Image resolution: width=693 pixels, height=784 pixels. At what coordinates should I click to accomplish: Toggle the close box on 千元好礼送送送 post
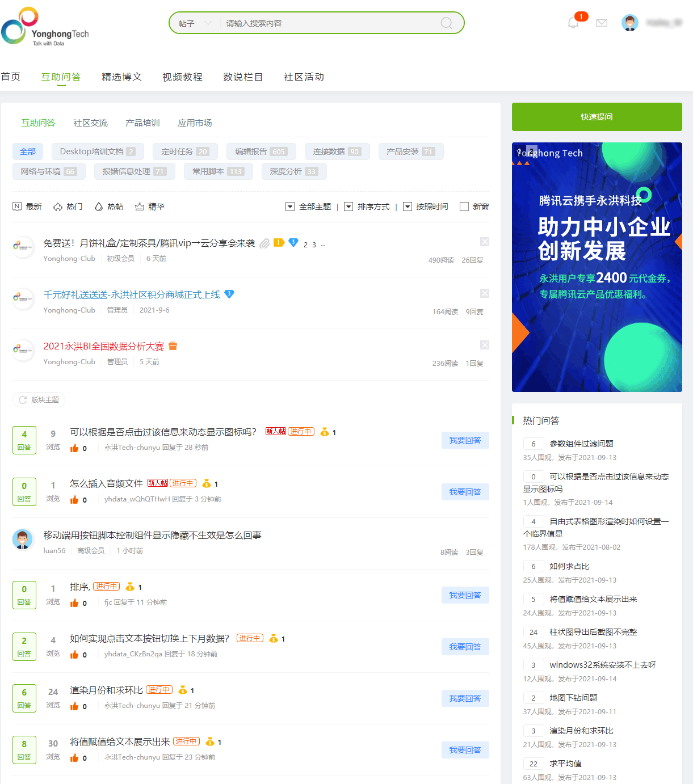pyautogui.click(x=485, y=293)
